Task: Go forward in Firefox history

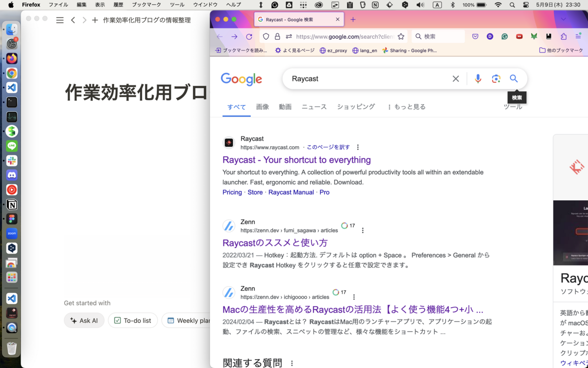Action: tap(234, 37)
